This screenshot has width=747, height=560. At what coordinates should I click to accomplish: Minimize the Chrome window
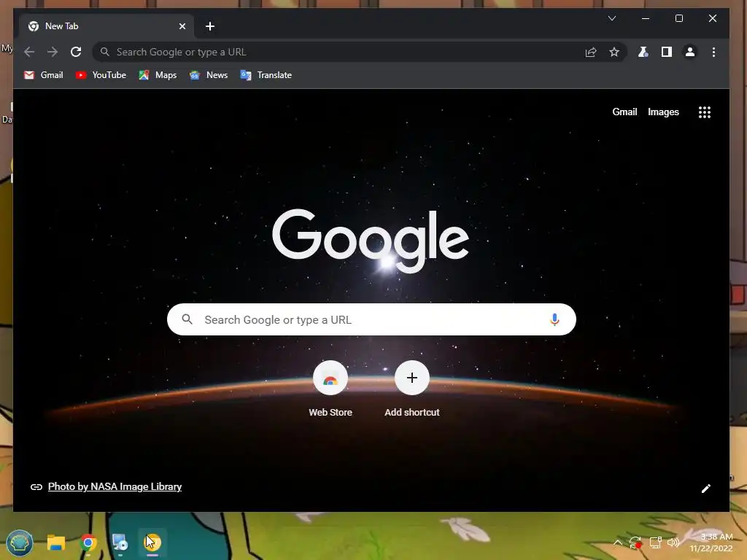(646, 18)
